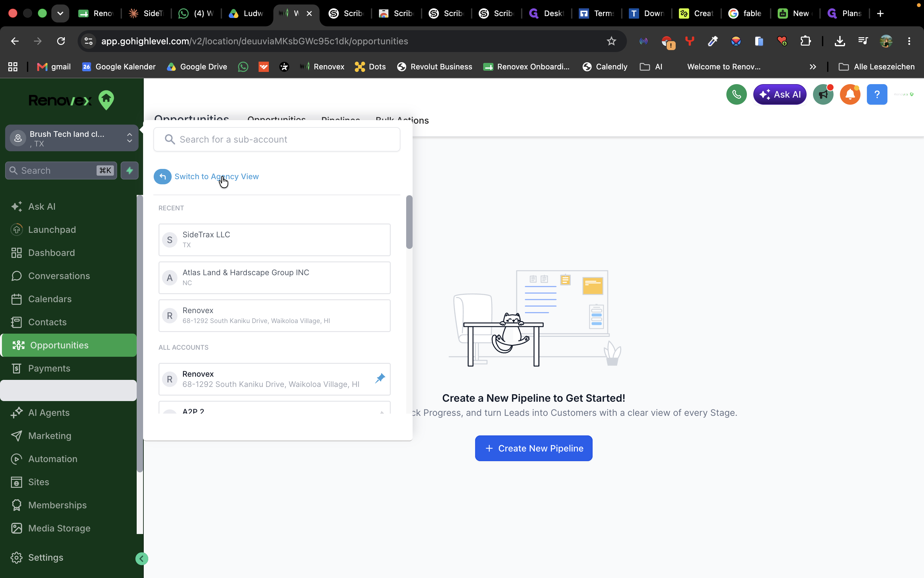Select Renovex under All Accounts
The height and width of the screenshot is (578, 924).
[275, 379]
